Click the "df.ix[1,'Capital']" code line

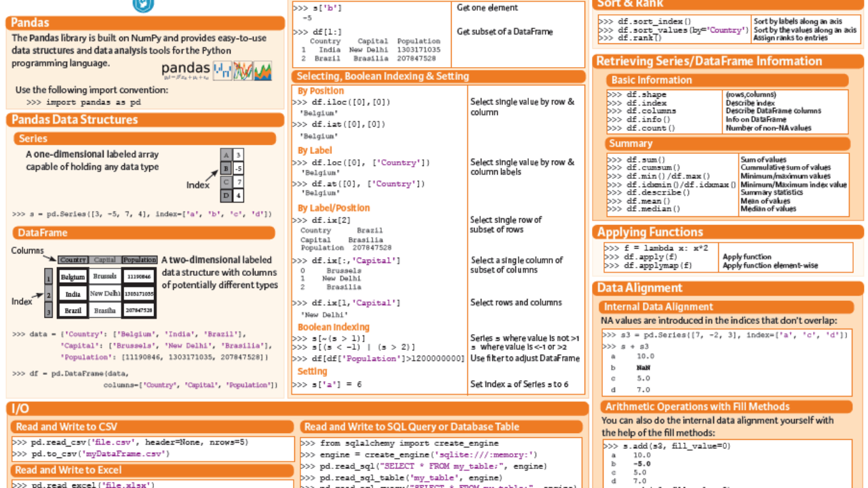347,303
